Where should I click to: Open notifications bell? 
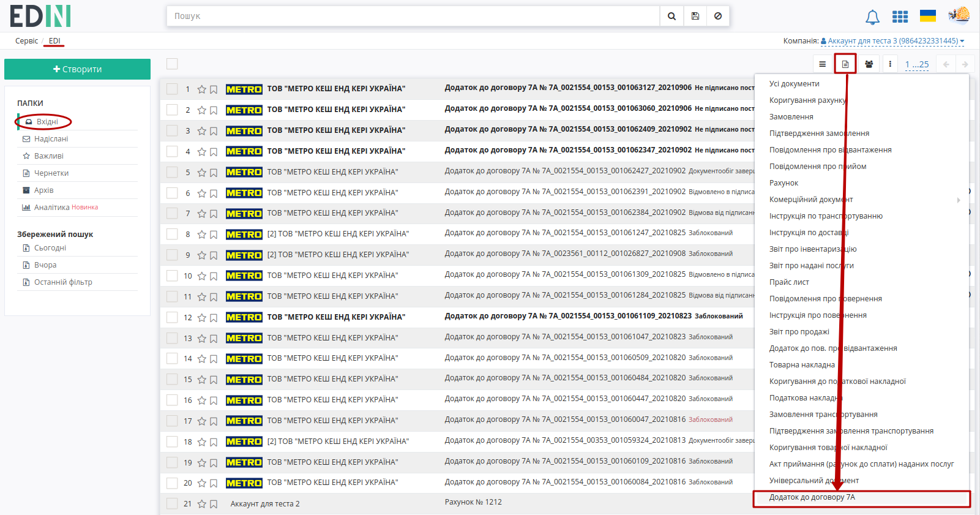[x=872, y=17]
